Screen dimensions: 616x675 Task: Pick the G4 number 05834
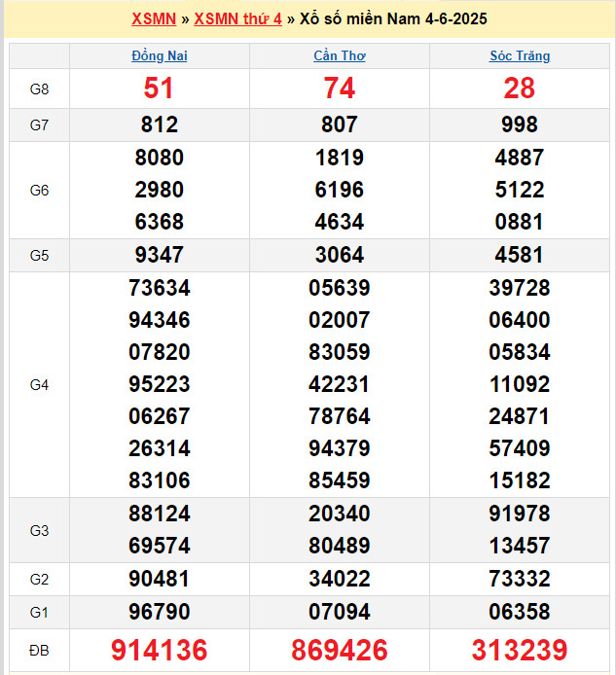click(520, 352)
